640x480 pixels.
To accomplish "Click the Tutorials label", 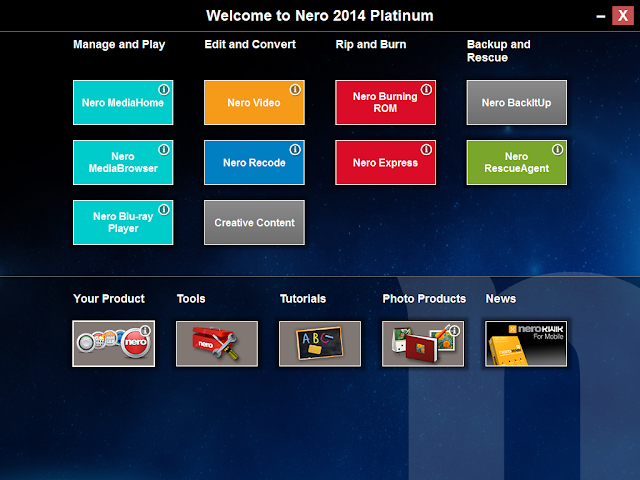I will coord(303,299).
